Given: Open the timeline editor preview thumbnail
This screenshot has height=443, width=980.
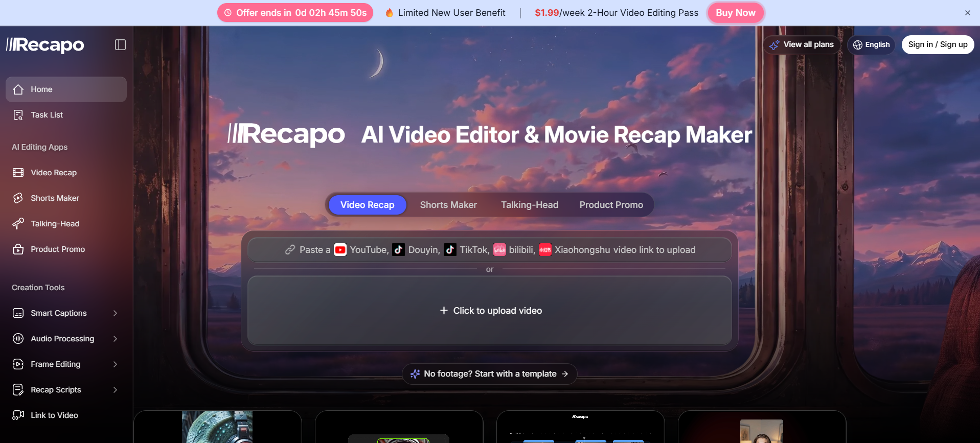Looking at the screenshot, I should click(x=580, y=427).
